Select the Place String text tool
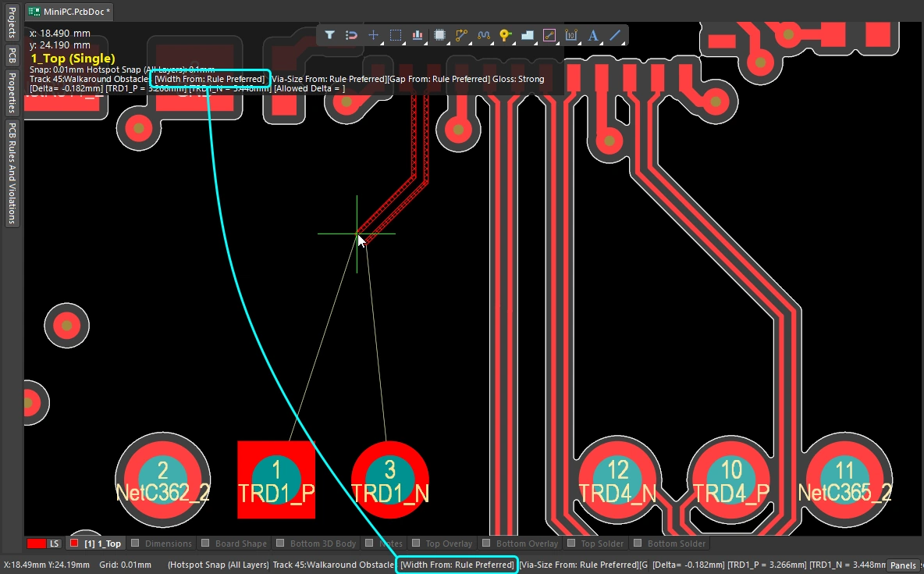This screenshot has height=574, width=924. point(593,35)
